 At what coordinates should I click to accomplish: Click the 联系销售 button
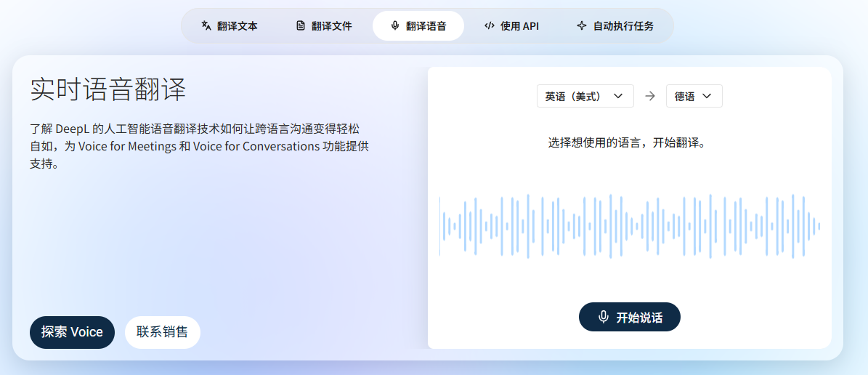click(x=162, y=332)
